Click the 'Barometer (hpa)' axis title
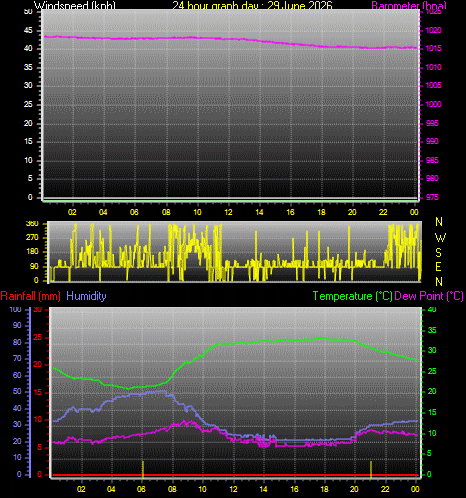The width and height of the screenshot is (466, 498). pos(409,5)
